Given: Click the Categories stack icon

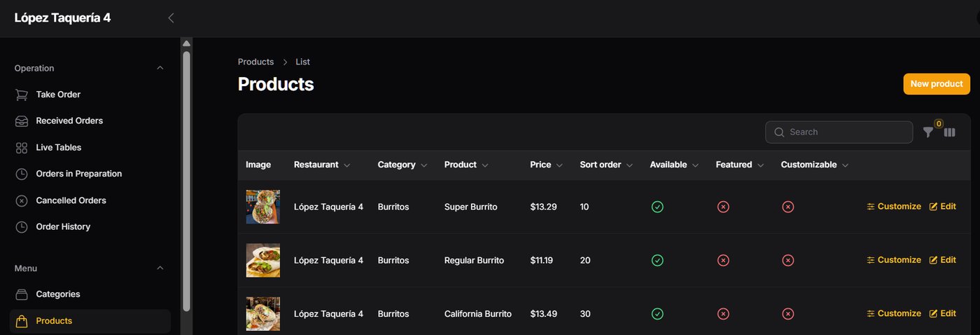Looking at the screenshot, I should [x=22, y=294].
